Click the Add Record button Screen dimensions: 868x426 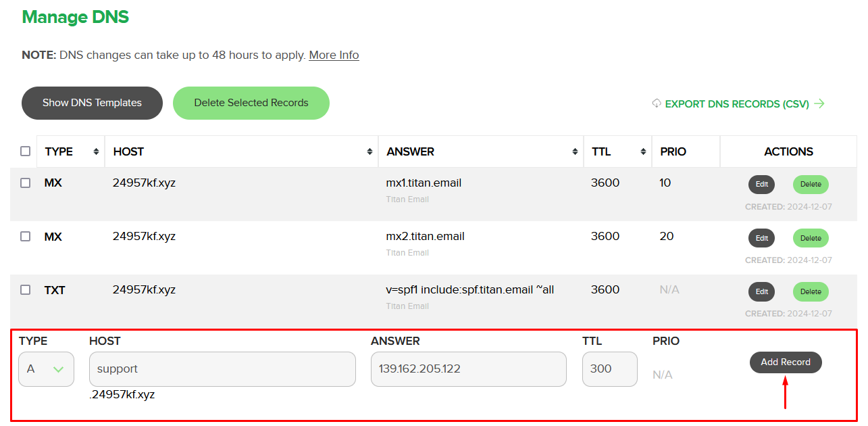(785, 362)
